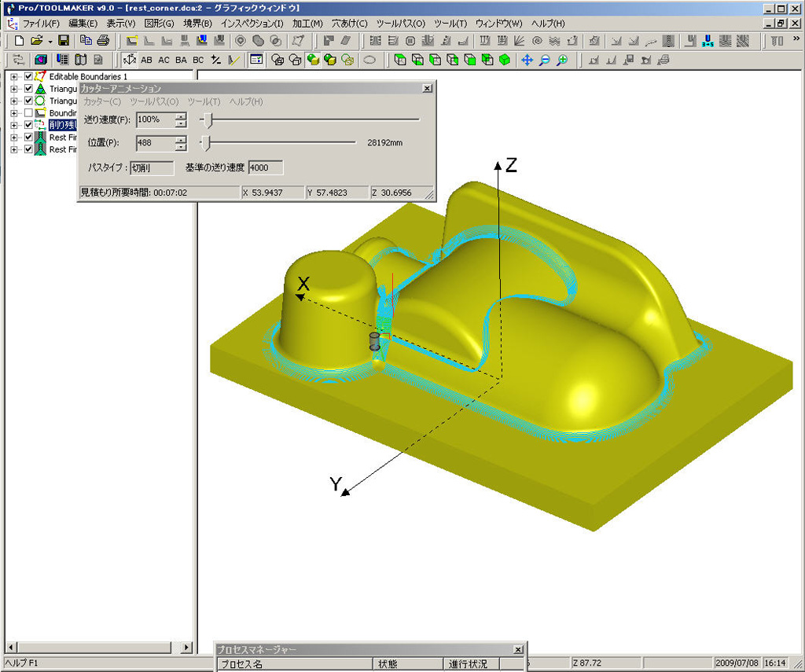Click the new document icon
Screen dimensions: 805x672
click(x=19, y=40)
